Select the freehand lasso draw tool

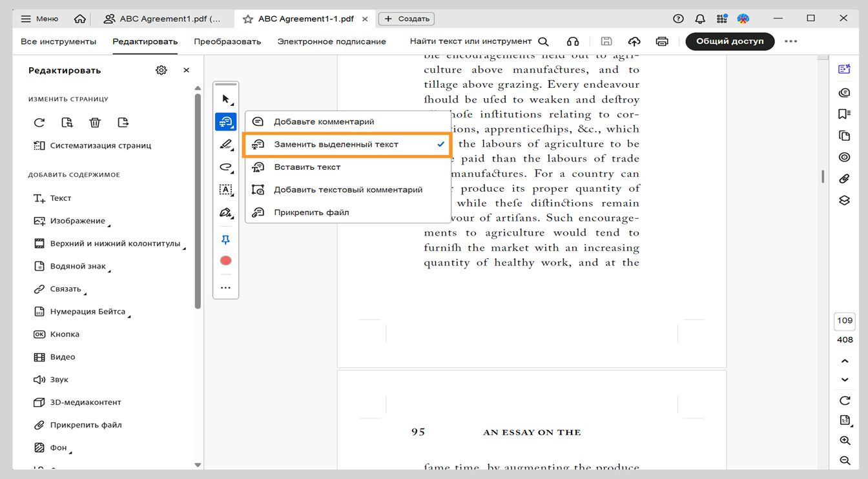pyautogui.click(x=225, y=167)
